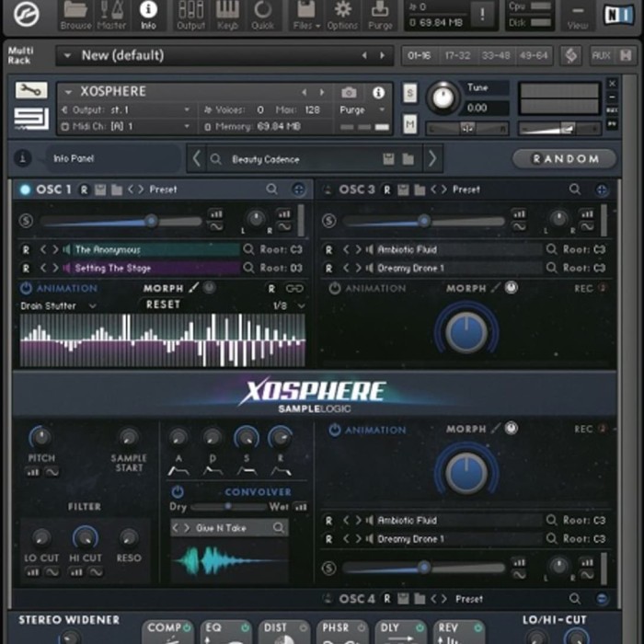Click OSC 3 preset search magnifier
The image size is (644, 644).
575,190
